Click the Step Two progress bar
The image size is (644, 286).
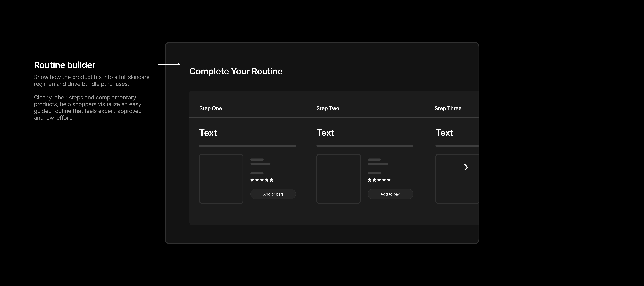[x=364, y=146]
